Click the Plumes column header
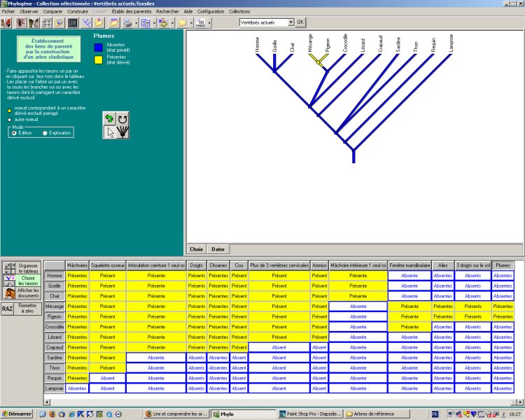Screen dimensions: 525x420 click(503, 265)
